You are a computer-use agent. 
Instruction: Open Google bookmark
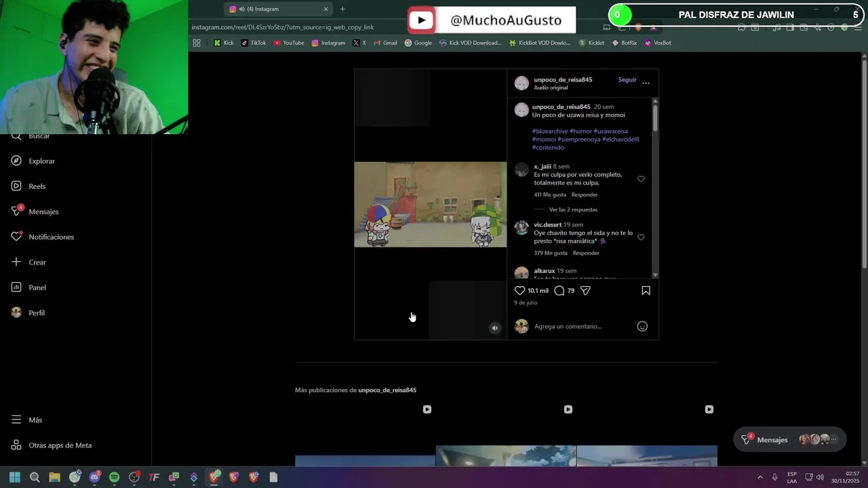[418, 43]
